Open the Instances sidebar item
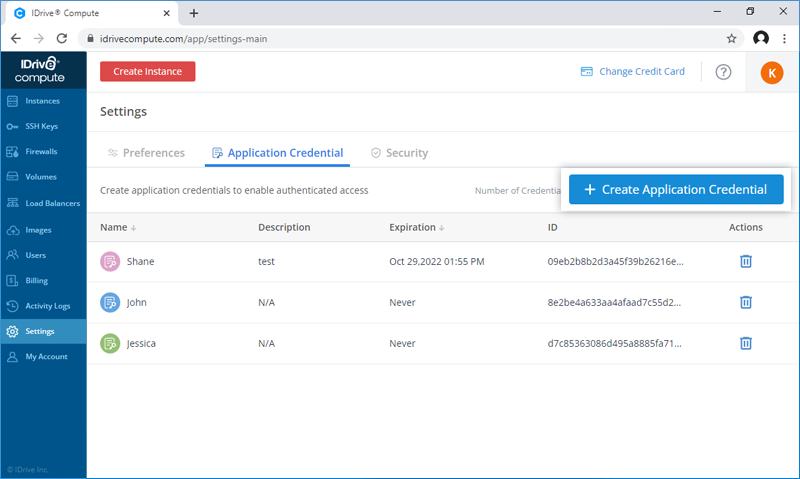 [43, 101]
